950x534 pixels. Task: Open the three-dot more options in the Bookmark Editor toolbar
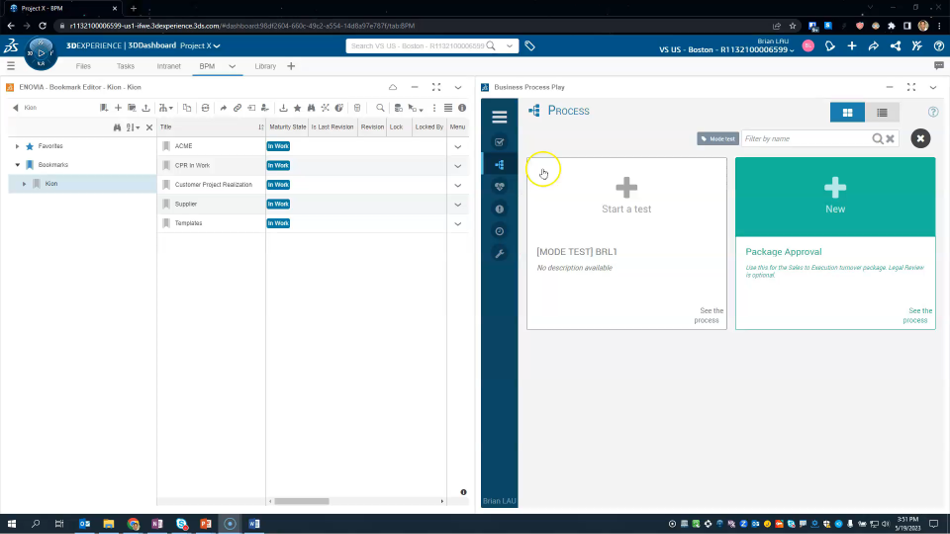434,108
